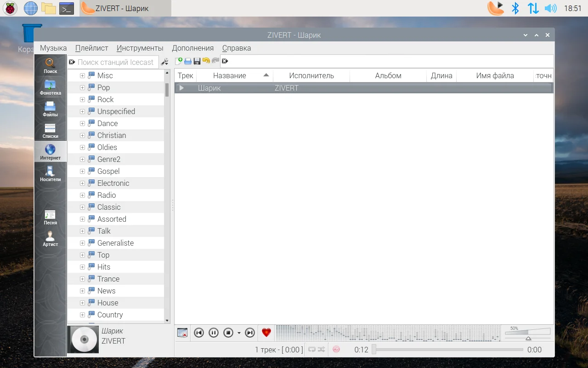Screen dimensions: 588x368
Task: Click the Clementine tray icon
Action: (x=496, y=8)
